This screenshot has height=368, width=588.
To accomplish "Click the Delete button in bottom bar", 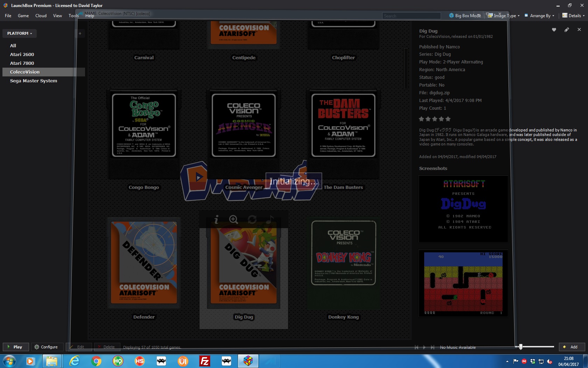I will click(x=107, y=347).
